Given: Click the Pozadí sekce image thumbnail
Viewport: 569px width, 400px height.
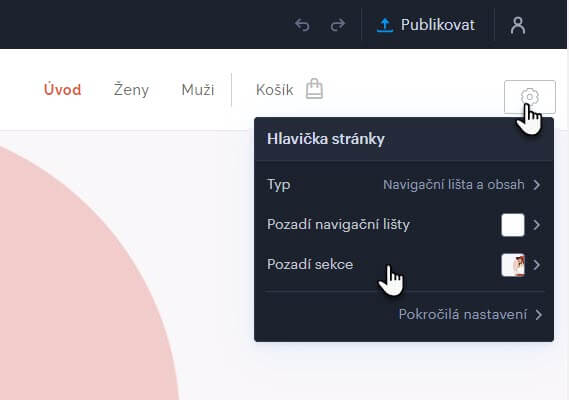Looking at the screenshot, I should coord(513,265).
